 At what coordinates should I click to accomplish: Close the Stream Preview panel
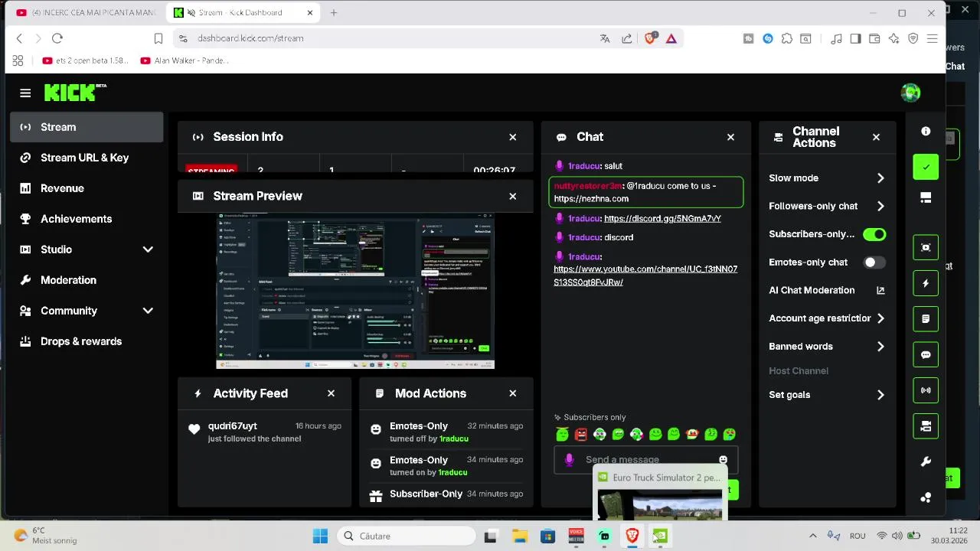pyautogui.click(x=513, y=196)
